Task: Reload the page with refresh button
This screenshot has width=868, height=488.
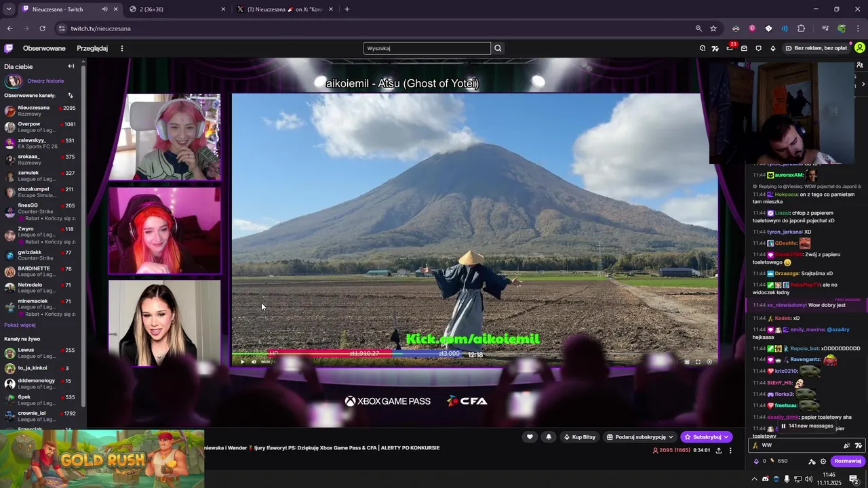Action: click(x=42, y=28)
